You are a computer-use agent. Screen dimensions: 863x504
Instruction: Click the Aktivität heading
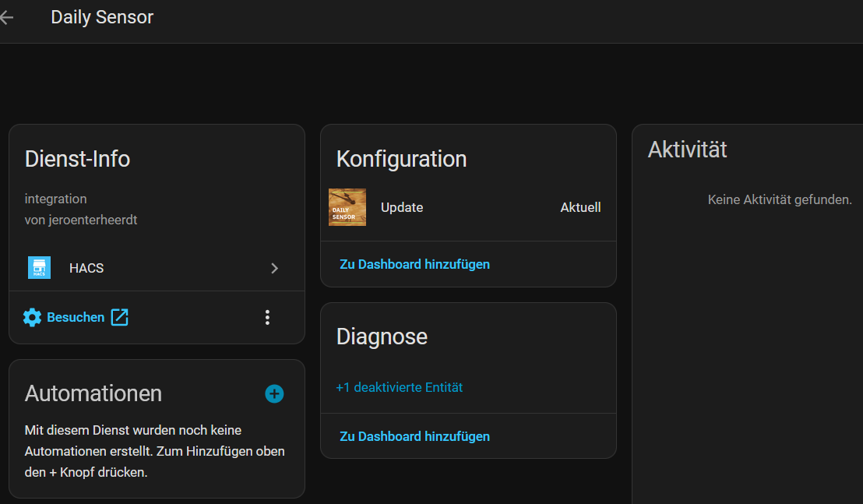pyautogui.click(x=688, y=150)
